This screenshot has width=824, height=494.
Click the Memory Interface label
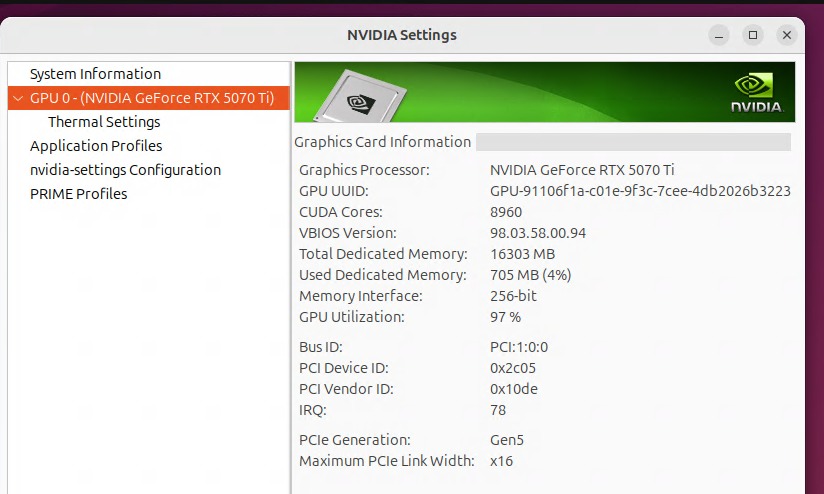(361, 296)
